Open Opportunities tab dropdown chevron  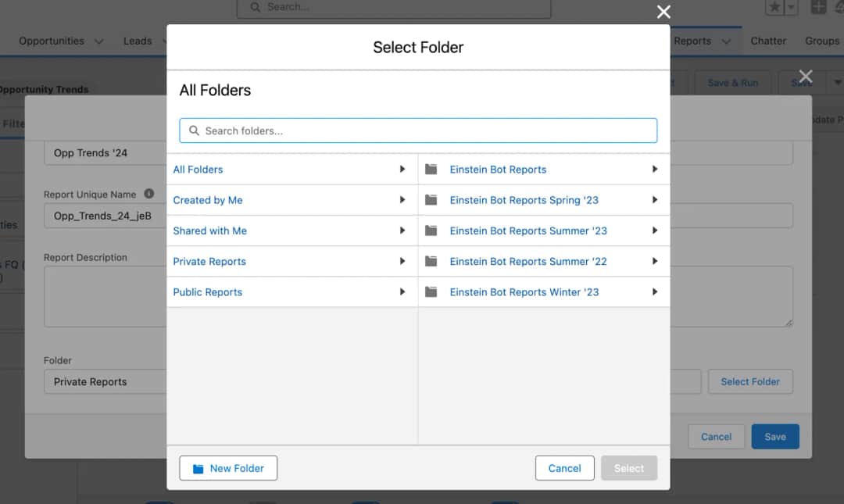pos(99,41)
